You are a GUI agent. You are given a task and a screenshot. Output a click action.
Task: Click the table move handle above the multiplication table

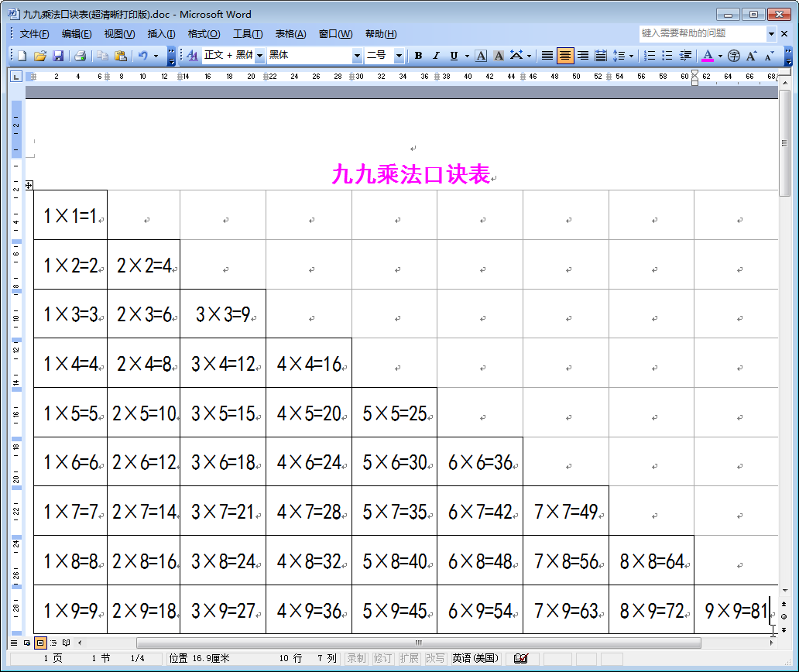[29, 185]
